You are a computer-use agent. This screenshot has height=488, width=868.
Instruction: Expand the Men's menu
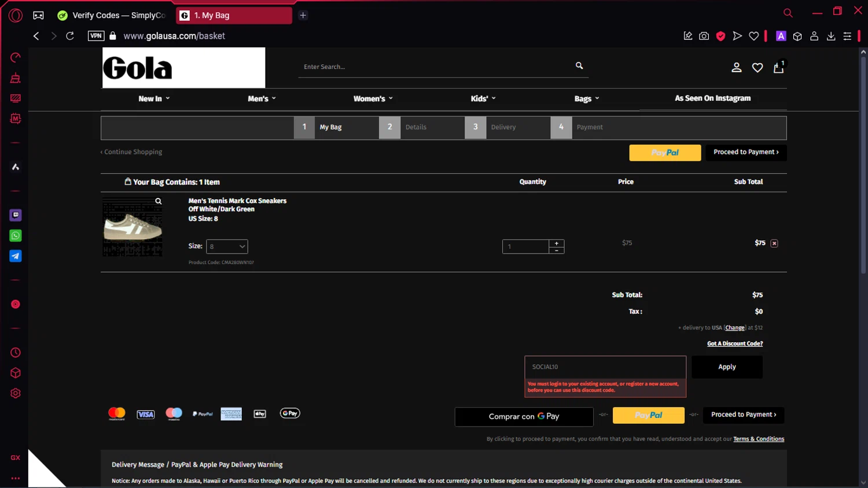tap(262, 98)
